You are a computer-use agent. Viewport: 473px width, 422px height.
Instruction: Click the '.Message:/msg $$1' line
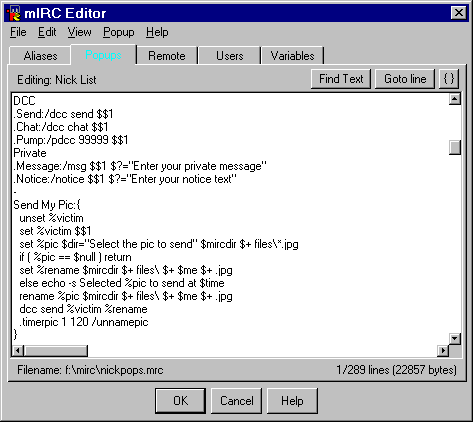(140, 166)
